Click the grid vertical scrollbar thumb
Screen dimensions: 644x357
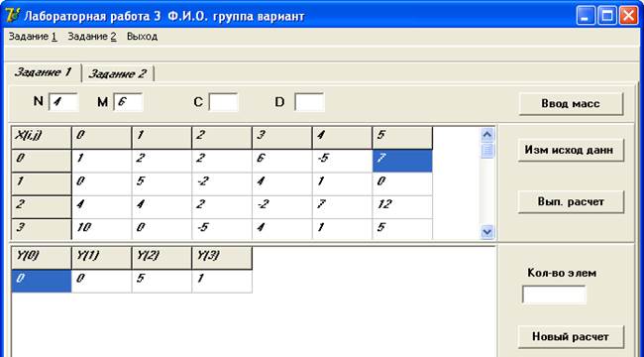coord(487,151)
